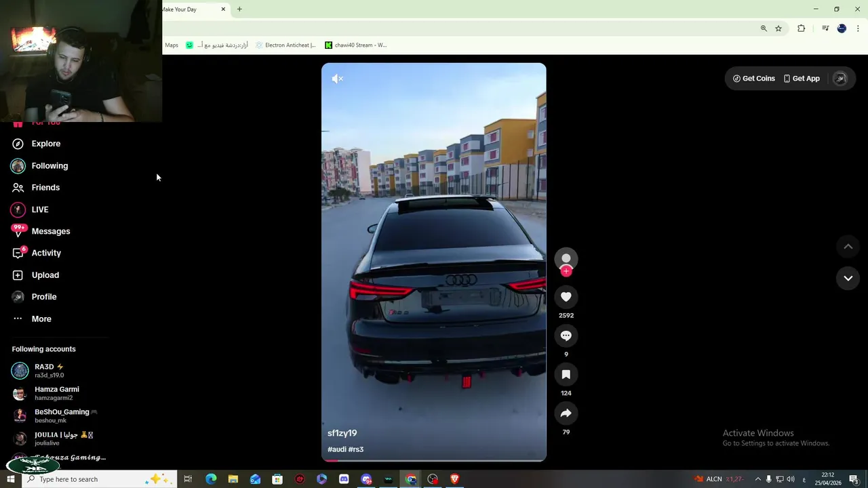Open Microsoft Edge from the taskbar

click(x=211, y=479)
